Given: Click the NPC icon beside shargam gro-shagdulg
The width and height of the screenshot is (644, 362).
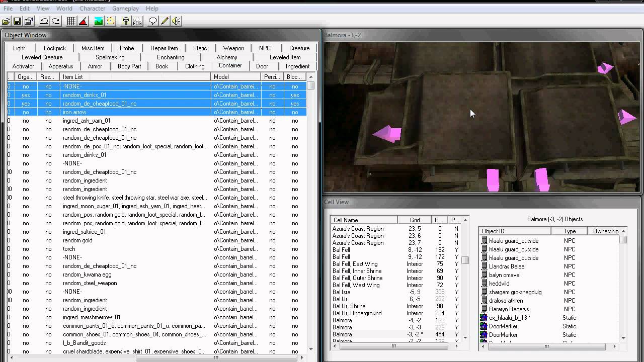Looking at the screenshot, I should click(484, 292).
